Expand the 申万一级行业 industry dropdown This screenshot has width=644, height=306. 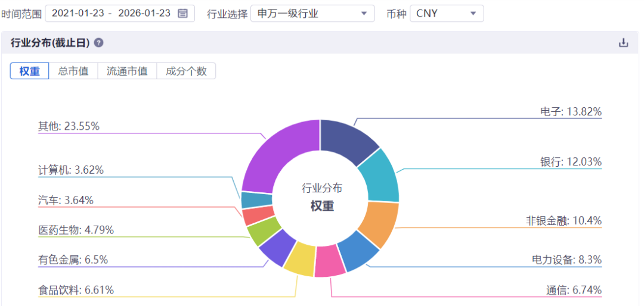(x=312, y=14)
